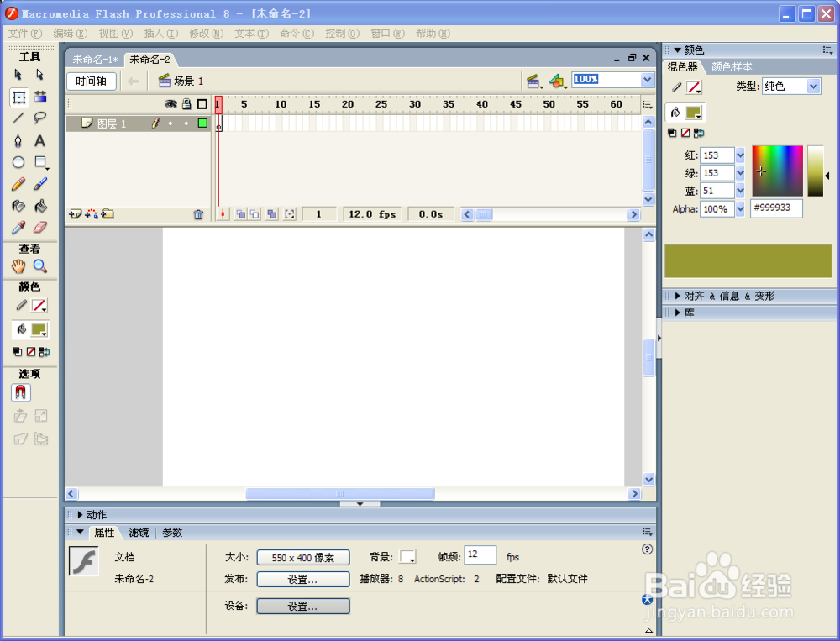840x641 pixels.
Task: Click the frame rate input showing 12
Action: 480,555
